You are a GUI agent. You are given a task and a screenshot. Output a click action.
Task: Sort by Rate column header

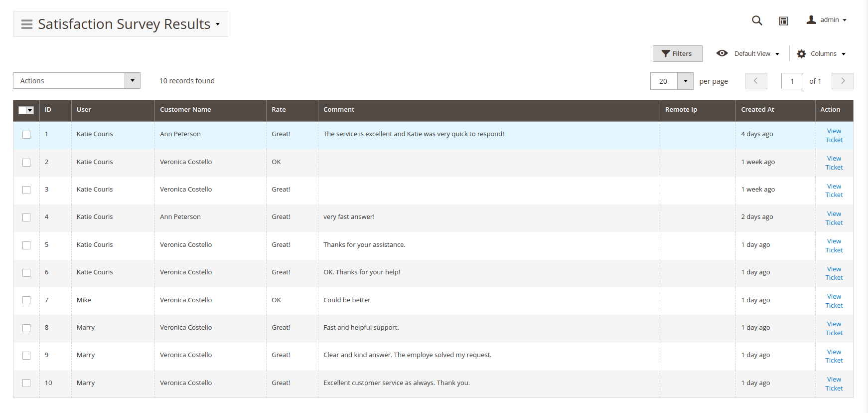(x=279, y=110)
